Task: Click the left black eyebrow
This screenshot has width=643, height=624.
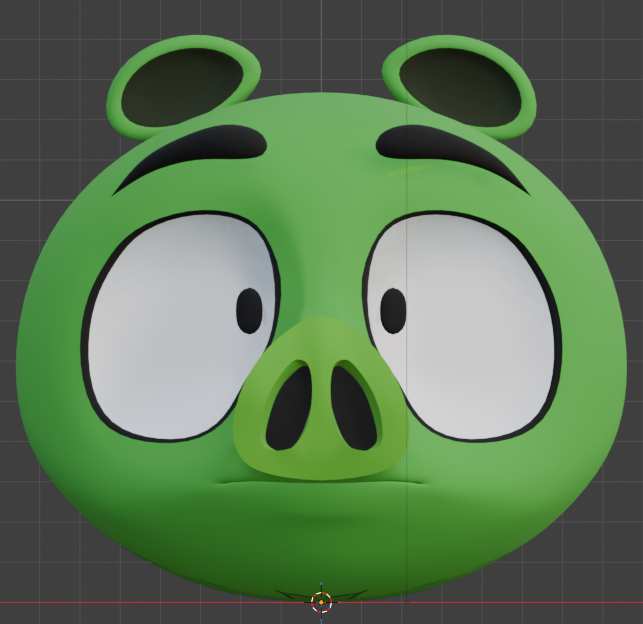Action: (189, 158)
